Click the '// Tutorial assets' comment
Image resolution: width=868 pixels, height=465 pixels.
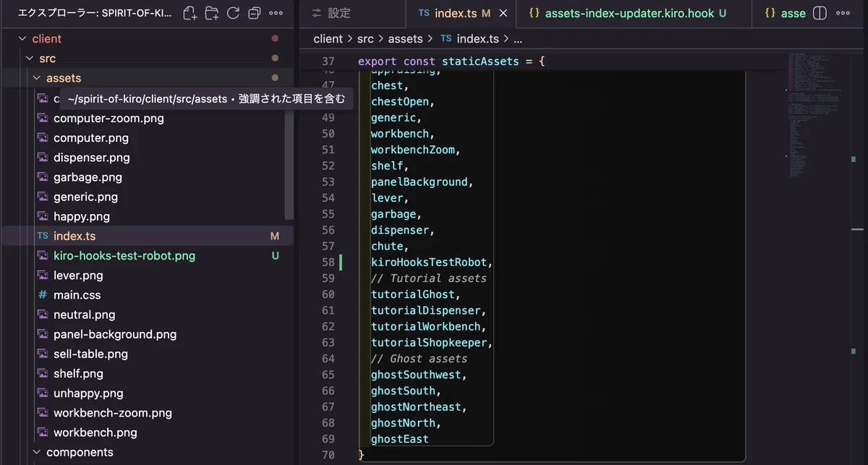pos(429,278)
